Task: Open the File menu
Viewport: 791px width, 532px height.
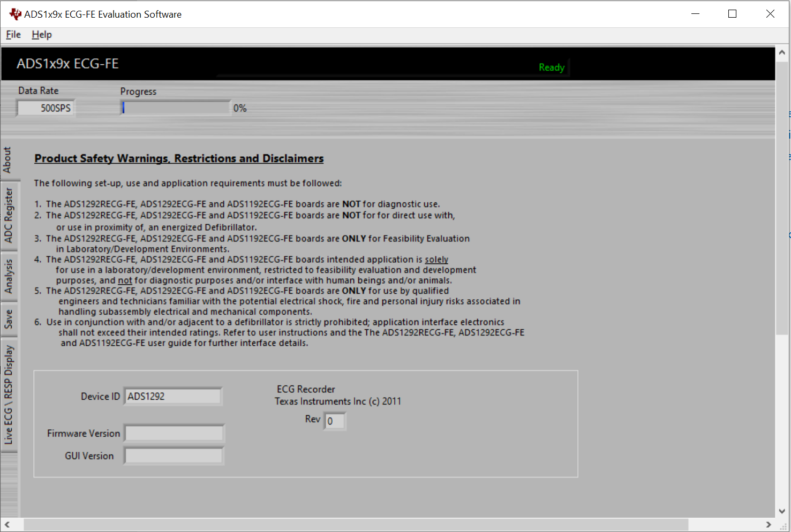Action: (13, 35)
